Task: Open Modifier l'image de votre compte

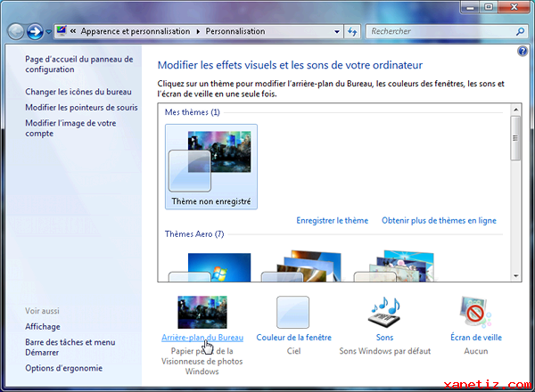Action: pos(70,128)
